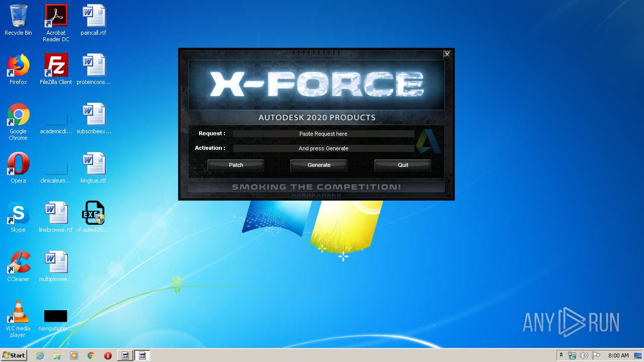Image resolution: width=644 pixels, height=362 pixels.
Task: Click the Quit button
Action: pos(403,165)
